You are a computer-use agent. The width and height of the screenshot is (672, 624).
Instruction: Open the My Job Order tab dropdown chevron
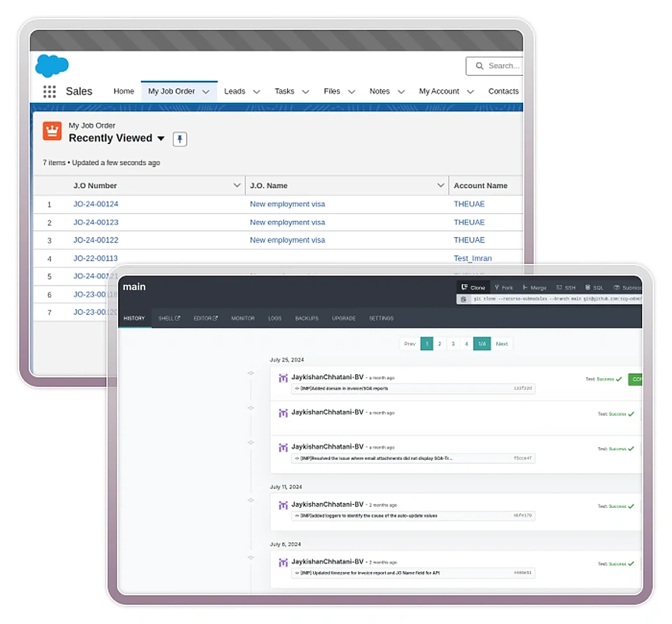[x=206, y=92]
